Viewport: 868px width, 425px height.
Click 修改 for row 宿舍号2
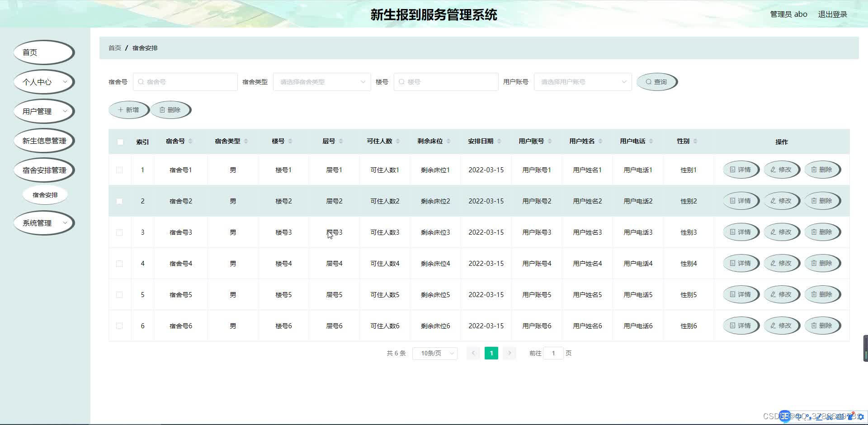coord(781,201)
